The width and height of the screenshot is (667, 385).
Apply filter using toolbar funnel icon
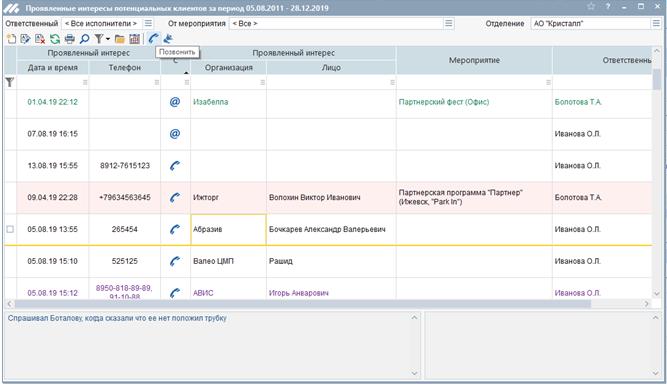point(99,39)
